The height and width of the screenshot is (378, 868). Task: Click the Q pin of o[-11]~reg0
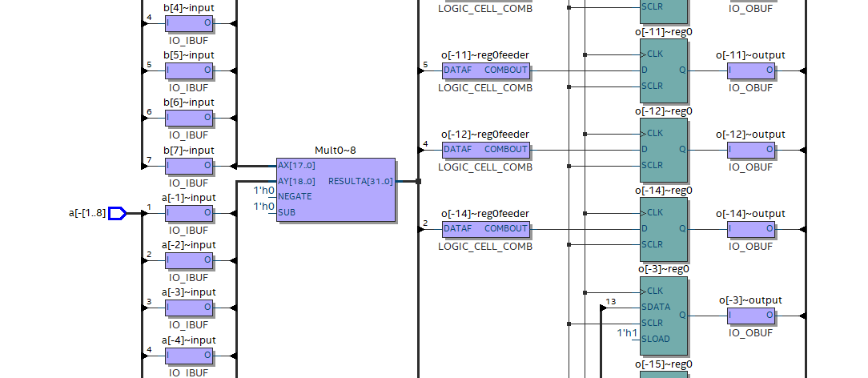coord(682,70)
